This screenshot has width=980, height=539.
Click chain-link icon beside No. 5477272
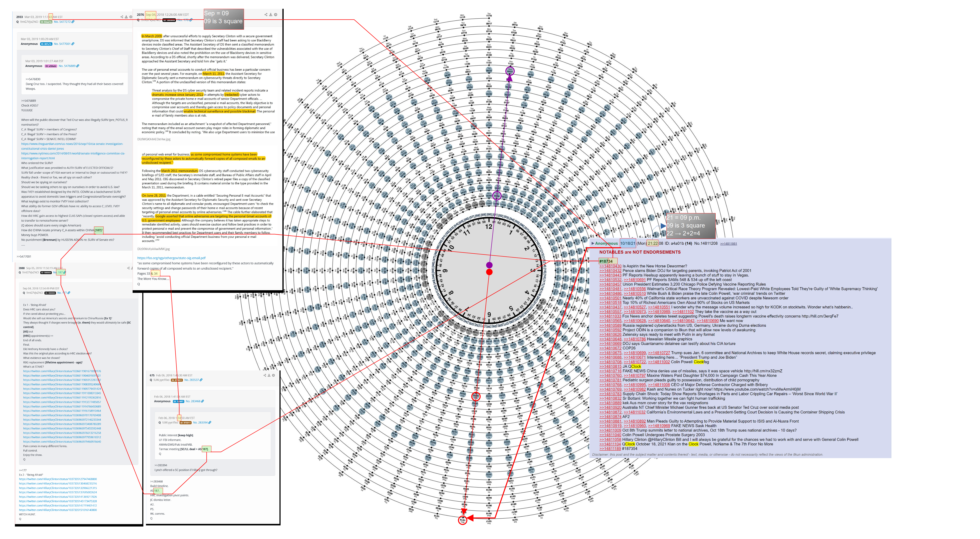73,22
